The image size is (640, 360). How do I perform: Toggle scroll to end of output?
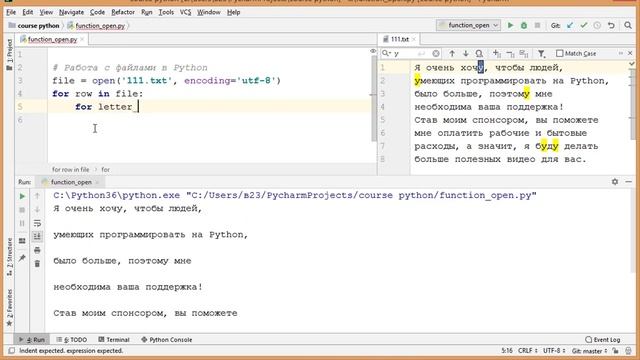coord(37,236)
